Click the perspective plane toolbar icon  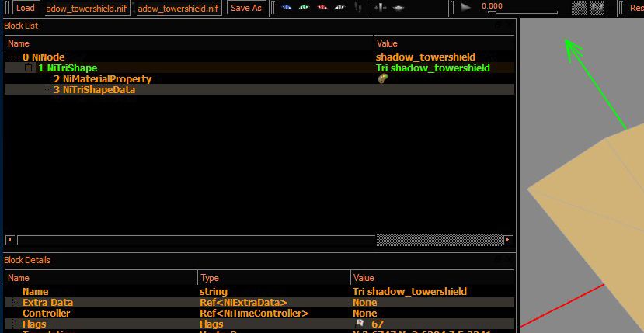click(399, 8)
